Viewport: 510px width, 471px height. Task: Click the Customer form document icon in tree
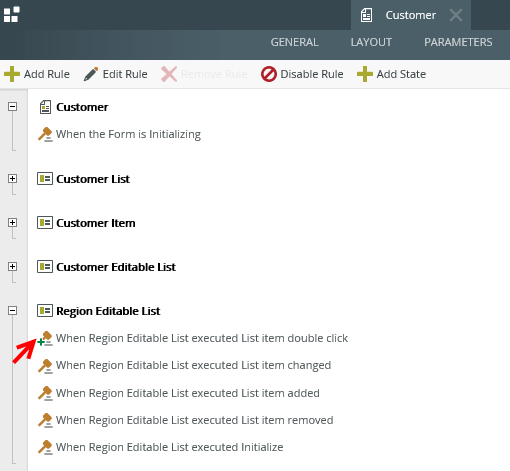[45, 107]
